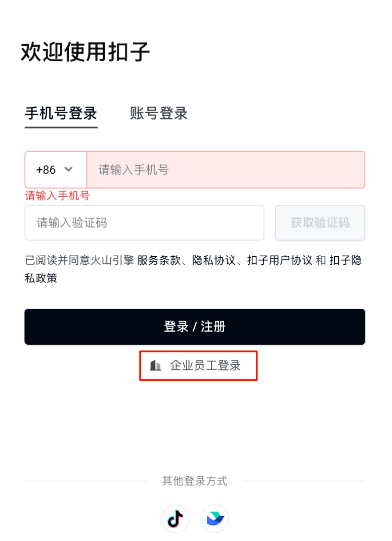Screen dimensions: 392x541
Task: Expand the chevron arrow next to +86
Action: [x=68, y=169]
